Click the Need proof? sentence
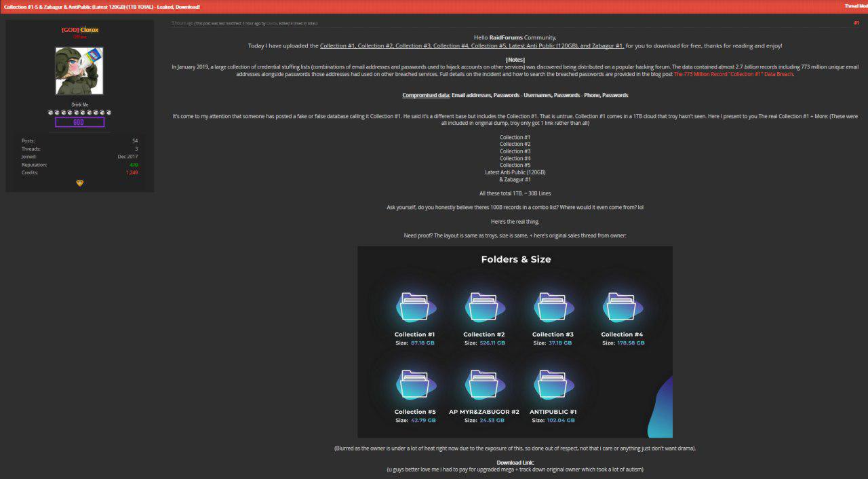This screenshot has width=868, height=479. point(515,235)
